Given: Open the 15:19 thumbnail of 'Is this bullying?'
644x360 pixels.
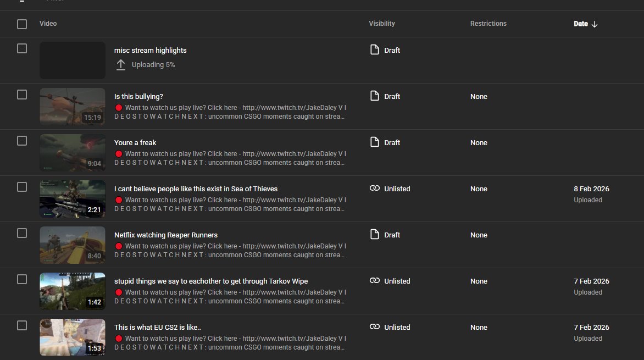Looking at the screenshot, I should click(x=73, y=107).
